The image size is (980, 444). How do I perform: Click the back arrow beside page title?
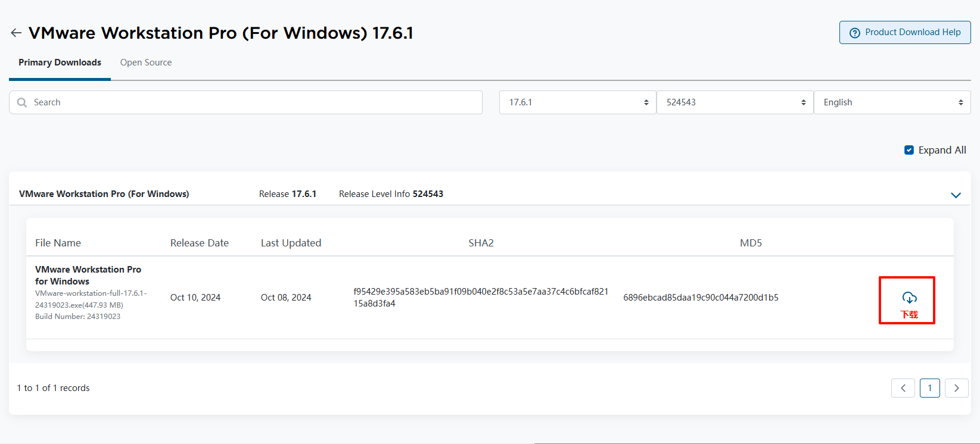click(x=16, y=33)
